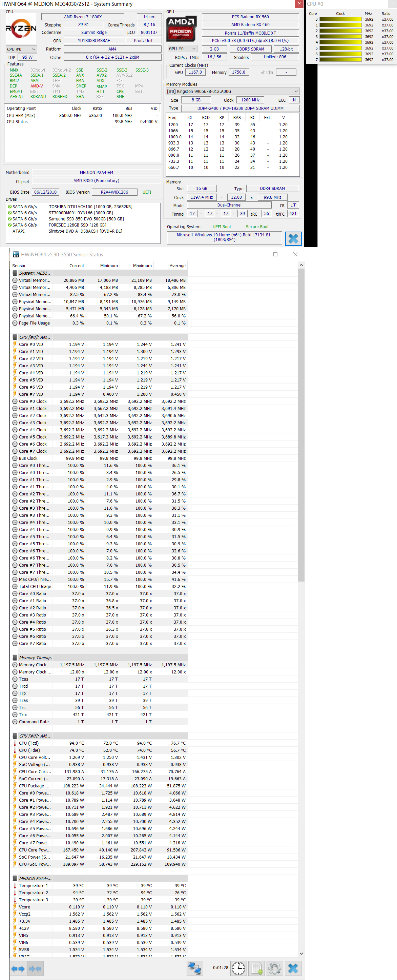Viewport: 397px width, 980px height.
Task: Click thermometer icon beside Temperature 2
Action: tap(15, 893)
